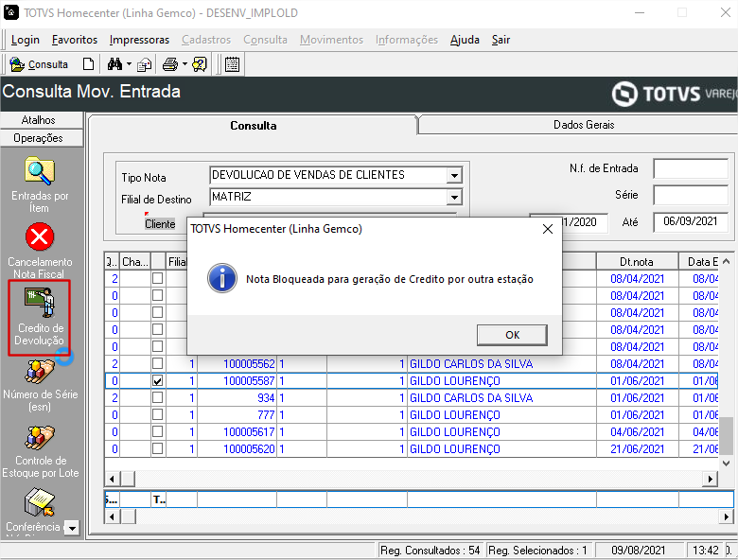
Task: Click the Operações panel header
Action: [38, 138]
